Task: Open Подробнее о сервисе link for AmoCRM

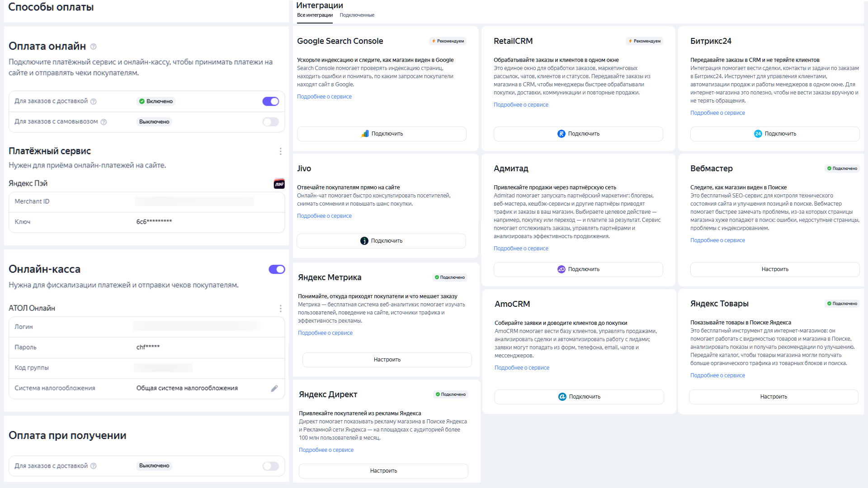Action: point(522,368)
